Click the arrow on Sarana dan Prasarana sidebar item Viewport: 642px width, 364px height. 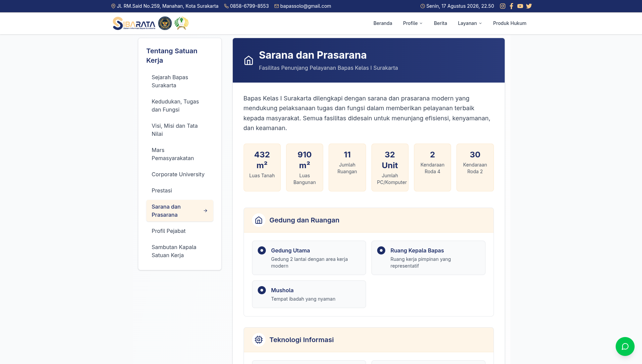pyautogui.click(x=205, y=211)
